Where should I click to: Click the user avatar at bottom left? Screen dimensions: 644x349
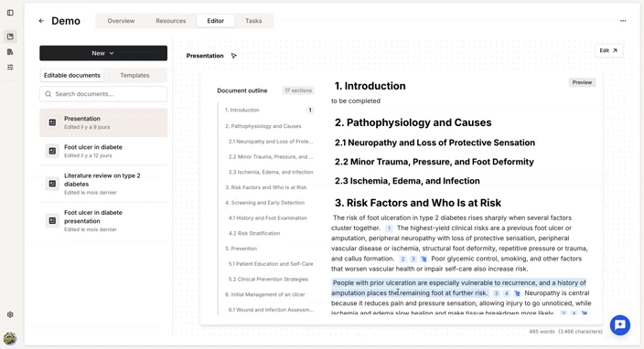tap(10, 338)
